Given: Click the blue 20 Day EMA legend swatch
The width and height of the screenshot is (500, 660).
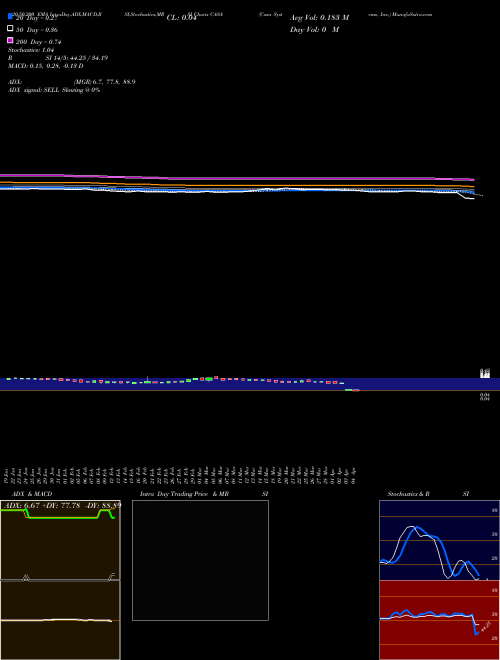Looking at the screenshot, I should click(x=10, y=17).
